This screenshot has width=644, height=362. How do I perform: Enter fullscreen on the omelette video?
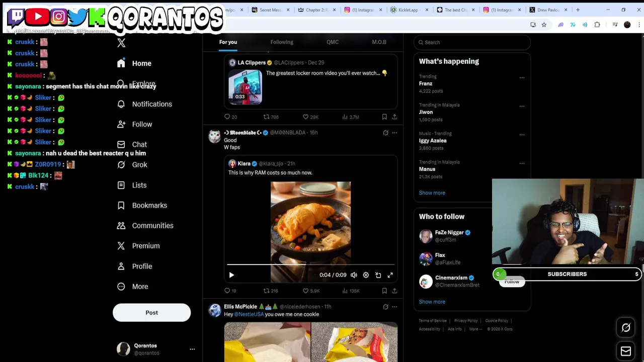coord(390,275)
